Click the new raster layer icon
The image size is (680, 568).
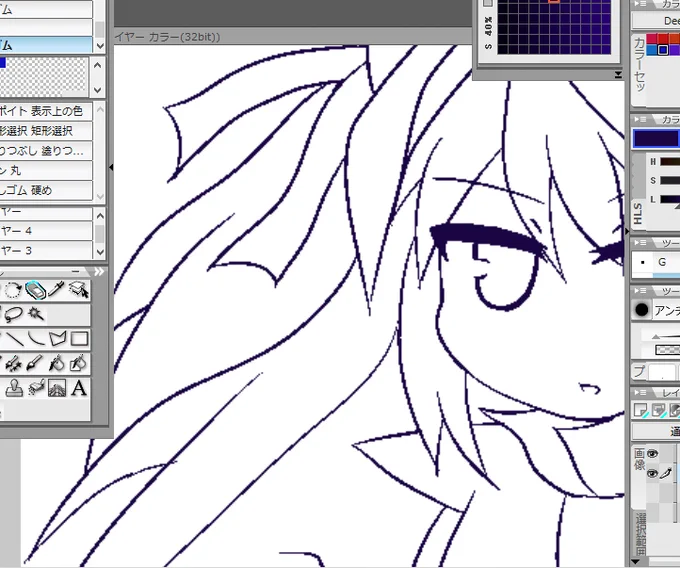[x=641, y=410]
